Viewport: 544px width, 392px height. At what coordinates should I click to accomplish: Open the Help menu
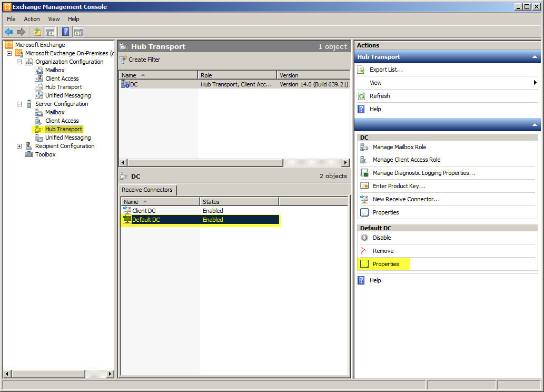pyautogui.click(x=74, y=19)
